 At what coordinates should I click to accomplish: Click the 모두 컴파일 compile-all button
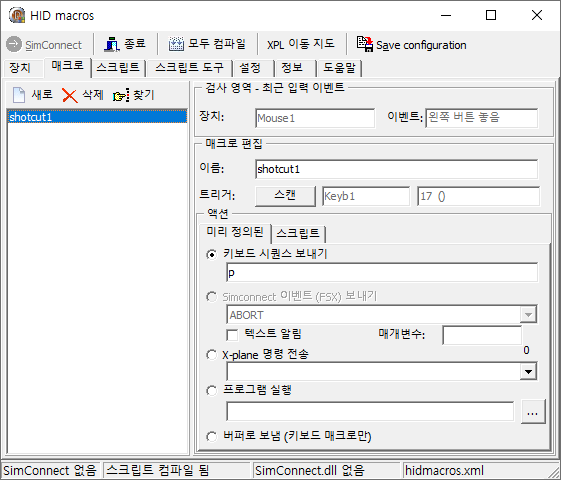(x=207, y=44)
